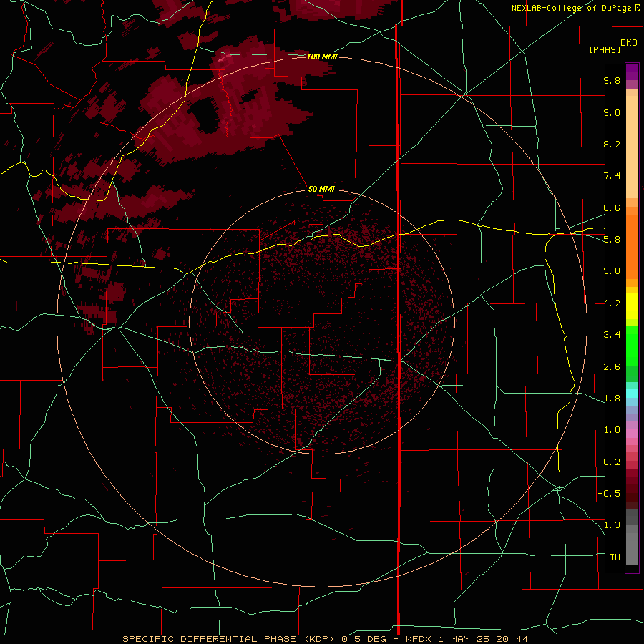Click the cyan segment of the color bar

(632, 394)
